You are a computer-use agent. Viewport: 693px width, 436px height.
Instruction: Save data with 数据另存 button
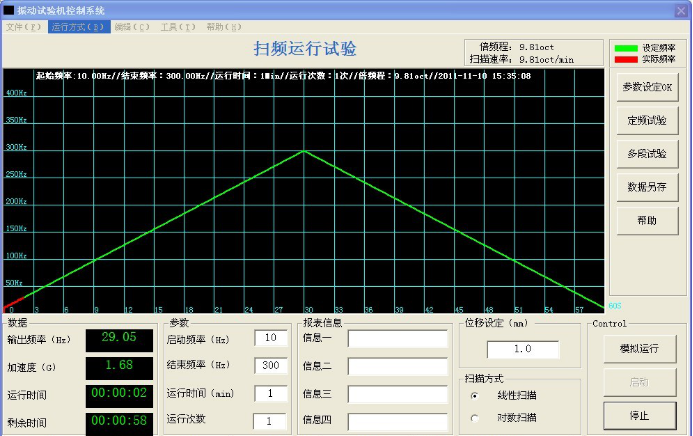(646, 186)
